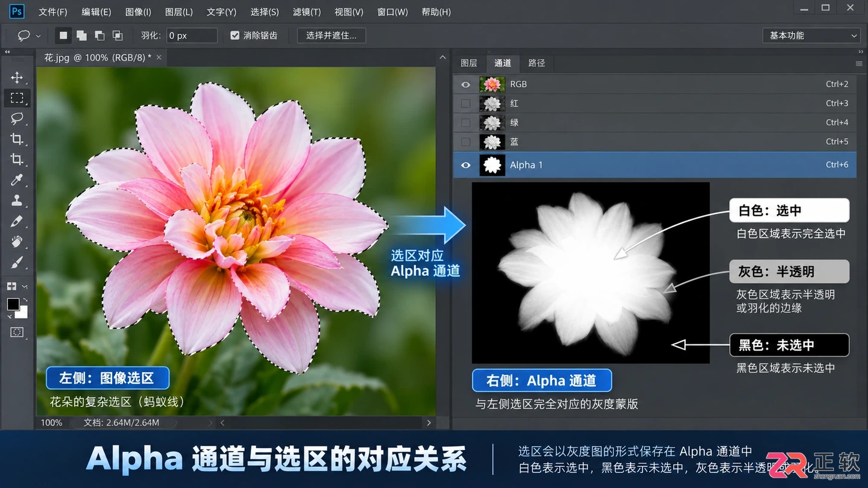Open the 文件(F) menu

pyautogui.click(x=53, y=12)
